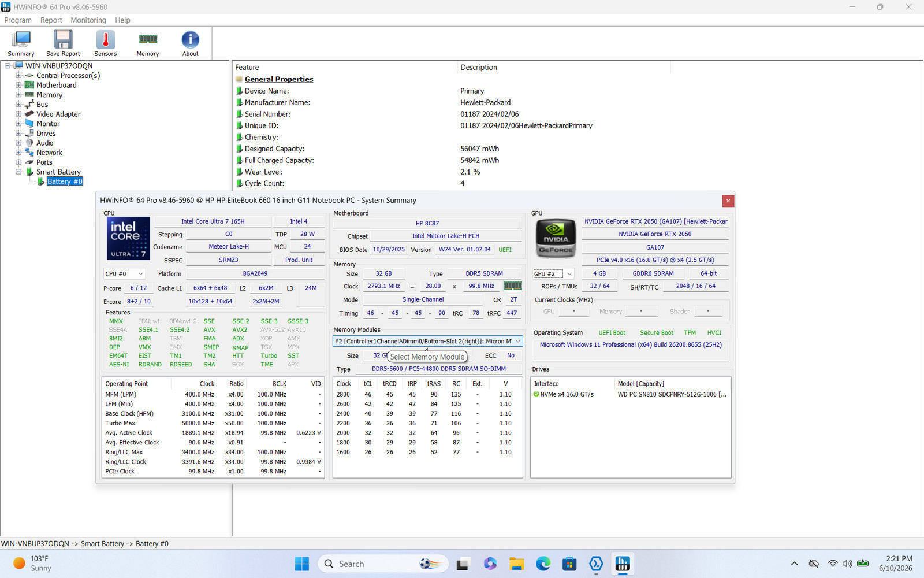Click the Feature column header
The height and width of the screenshot is (578, 924).
click(x=345, y=68)
